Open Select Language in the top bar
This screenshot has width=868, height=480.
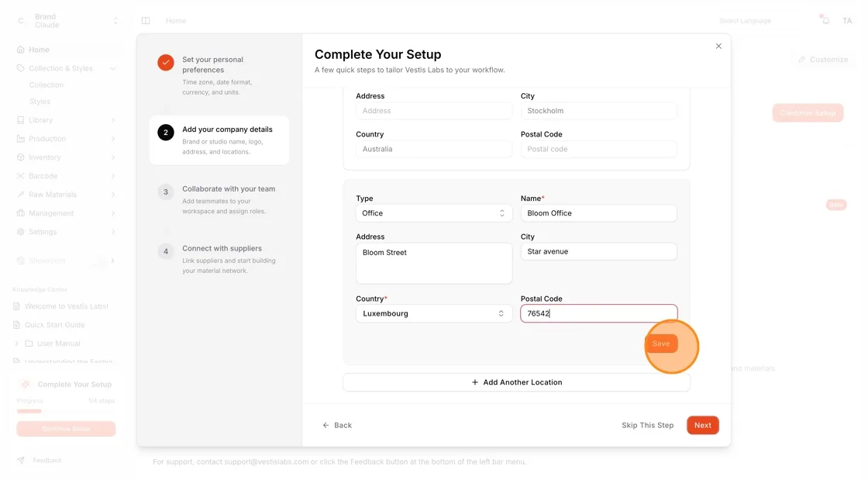pos(745,20)
